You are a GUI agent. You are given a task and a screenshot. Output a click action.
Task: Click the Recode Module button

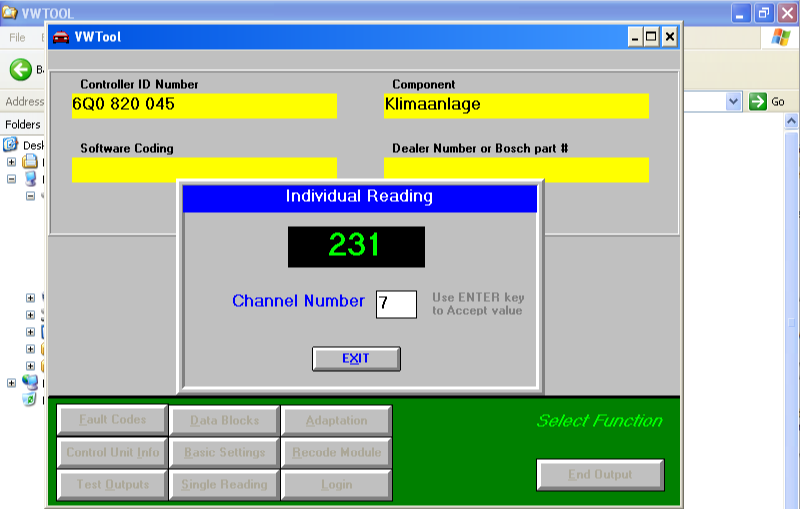coord(337,453)
